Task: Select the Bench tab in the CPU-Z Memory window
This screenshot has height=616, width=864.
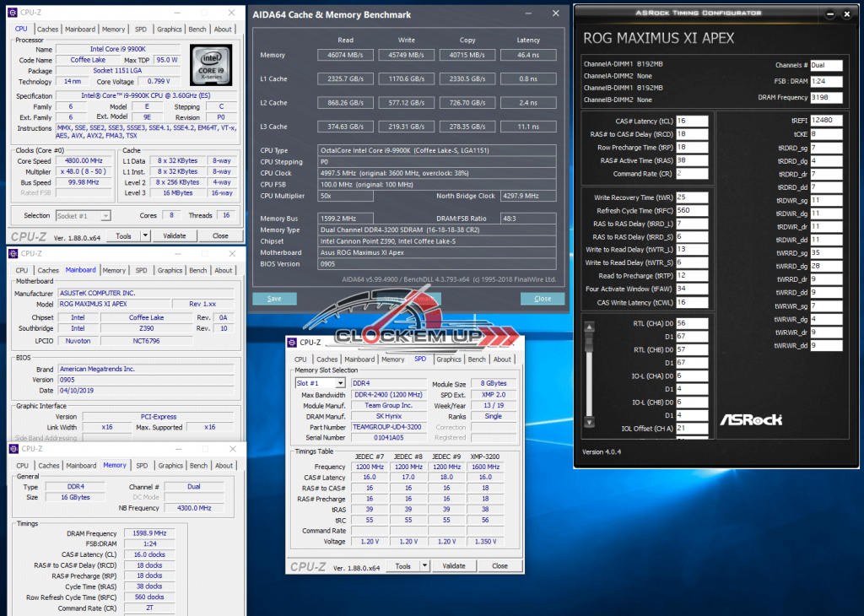Action: click(197, 466)
